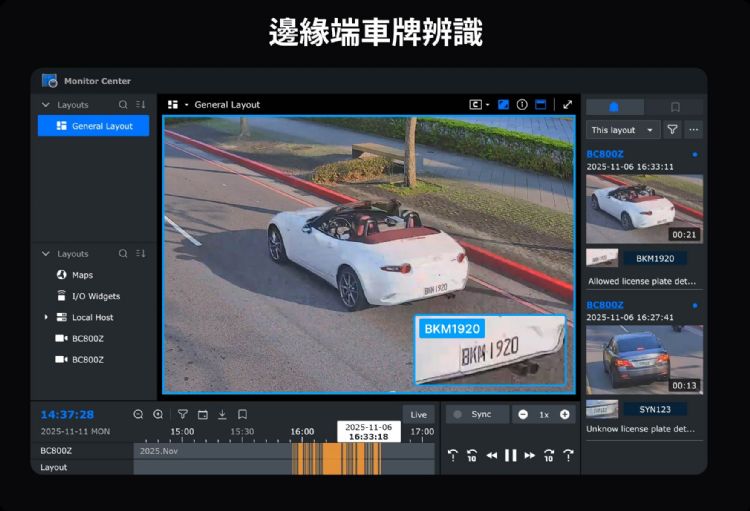The image size is (750, 511).
Task: Click the fullscreen expand icon above video
Action: 568,104
